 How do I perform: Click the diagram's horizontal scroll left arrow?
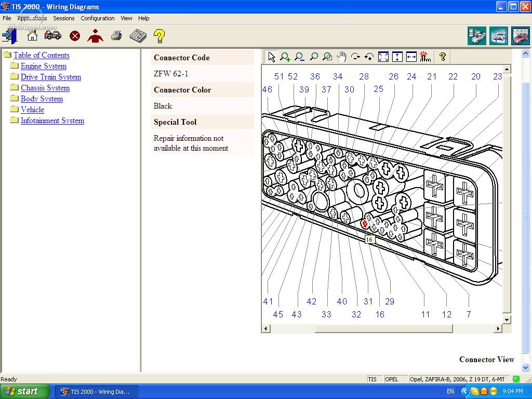[265, 328]
